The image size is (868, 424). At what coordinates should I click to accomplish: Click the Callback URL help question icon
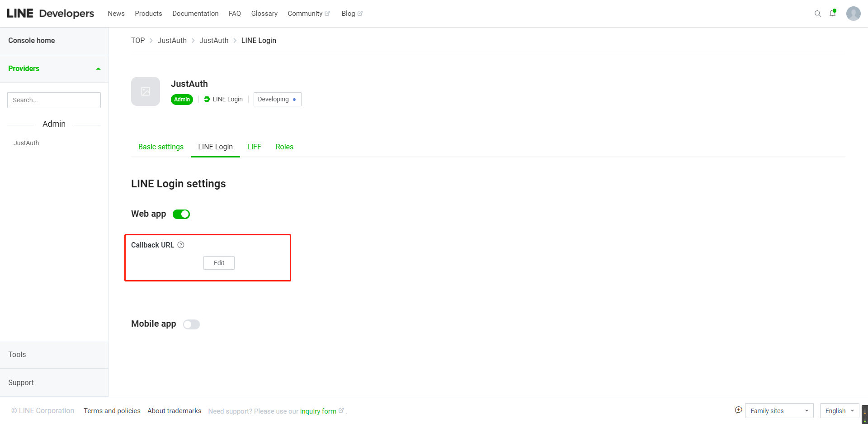point(181,245)
